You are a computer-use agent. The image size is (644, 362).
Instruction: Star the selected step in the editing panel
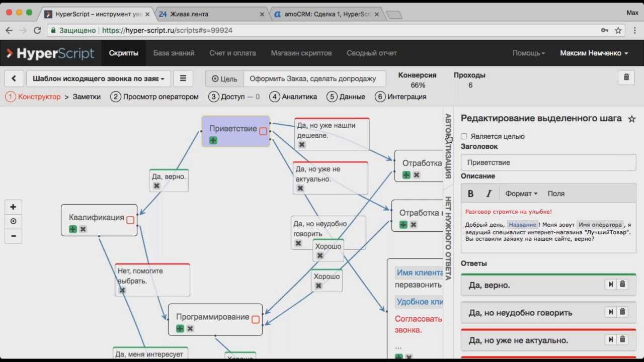click(x=632, y=119)
